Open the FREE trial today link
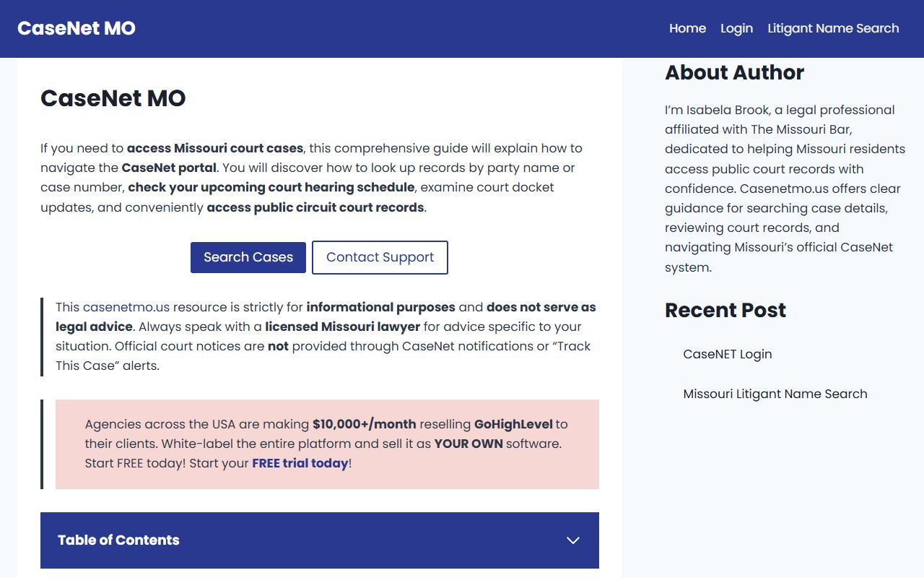Image resolution: width=924 pixels, height=578 pixels. [x=300, y=463]
